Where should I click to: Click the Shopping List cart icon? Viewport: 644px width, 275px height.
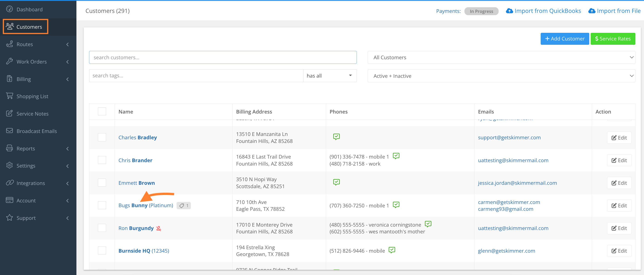[9, 96]
